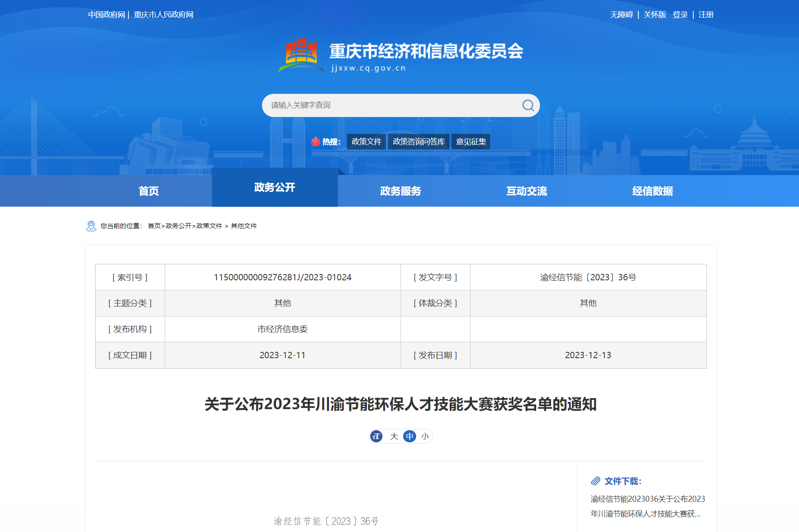
Task: Click the 登录 login link
Action: (x=680, y=15)
